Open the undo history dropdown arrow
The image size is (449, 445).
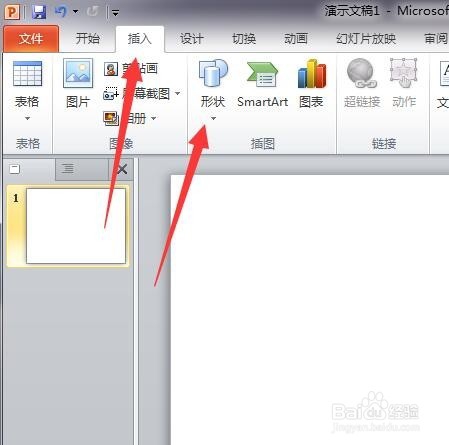tap(76, 12)
